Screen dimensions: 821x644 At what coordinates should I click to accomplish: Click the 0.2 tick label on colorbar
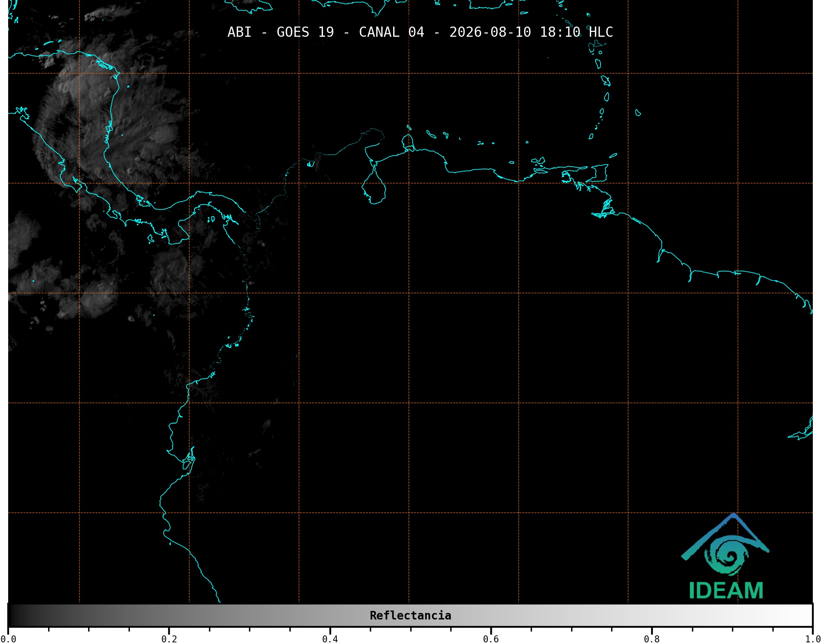coord(169,639)
